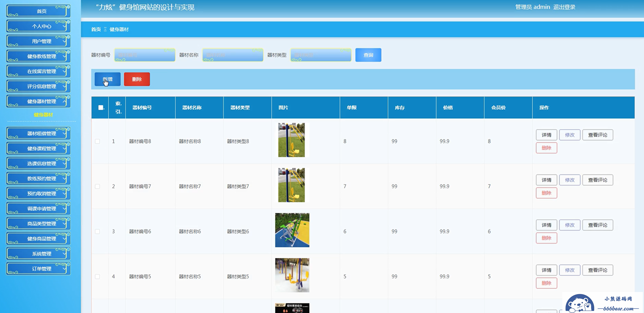This screenshot has height=313, width=644.
Task: Click the blue 新增 button
Action: (x=107, y=79)
